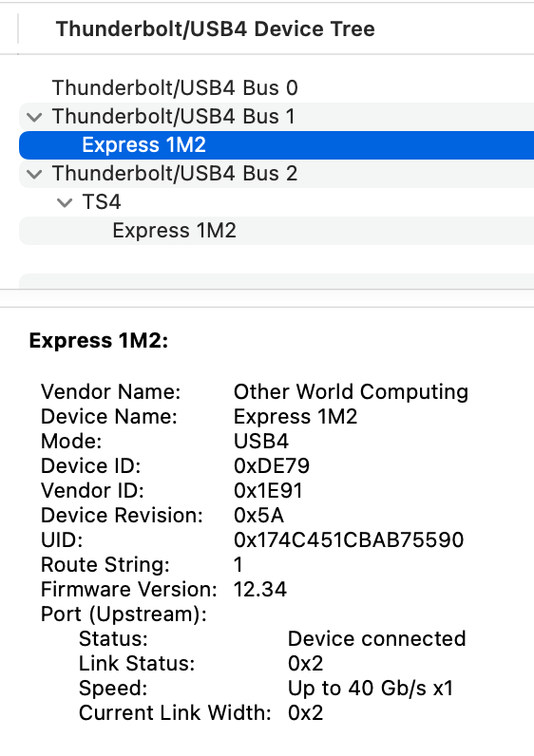Screen dimensions: 534x756
Task: Click the firmware version 12.34
Action: tap(260, 590)
